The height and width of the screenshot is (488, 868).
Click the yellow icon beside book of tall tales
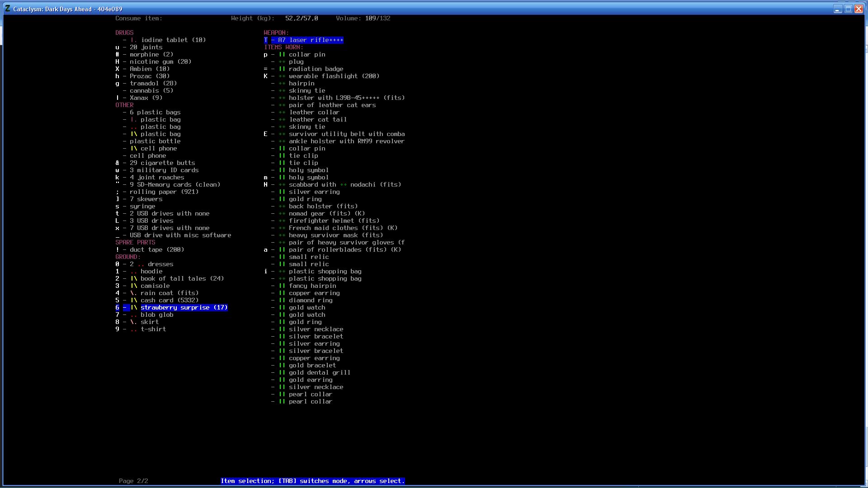point(134,279)
